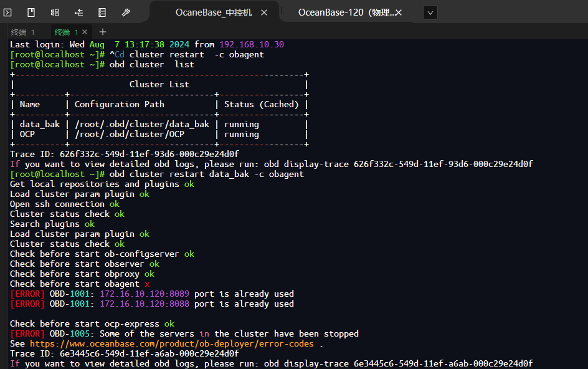This screenshot has width=588, height=369.
Task: Click 'running' status in the data_bak row
Action: (242, 125)
